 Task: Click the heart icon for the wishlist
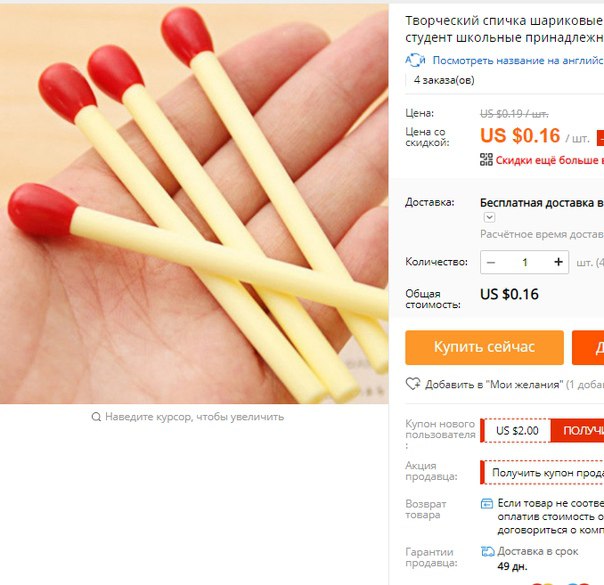413,384
